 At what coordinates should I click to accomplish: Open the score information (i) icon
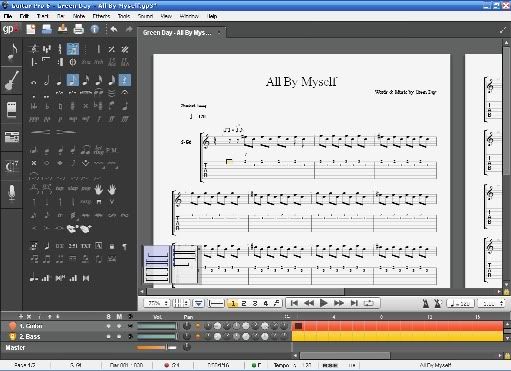95,29
